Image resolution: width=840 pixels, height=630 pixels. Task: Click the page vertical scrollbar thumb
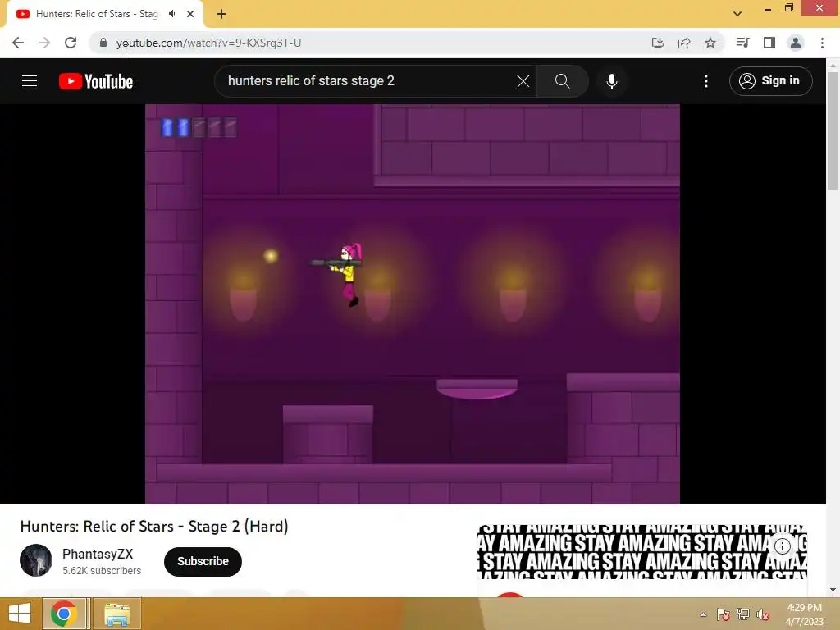(x=833, y=131)
